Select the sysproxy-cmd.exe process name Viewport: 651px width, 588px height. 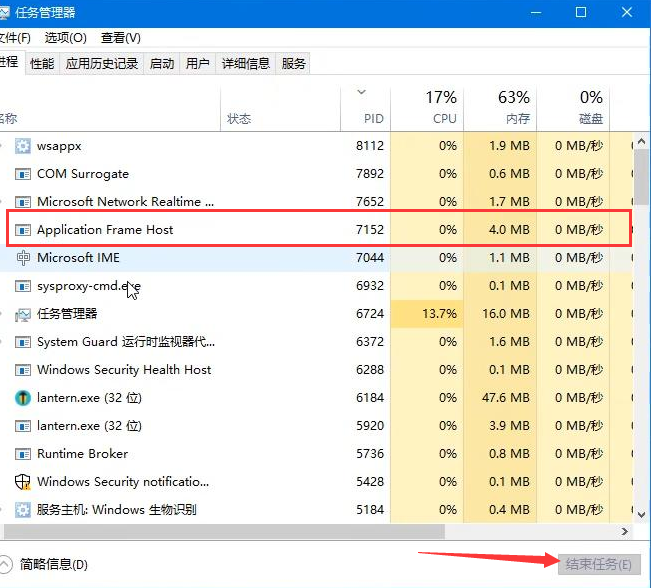[88, 286]
